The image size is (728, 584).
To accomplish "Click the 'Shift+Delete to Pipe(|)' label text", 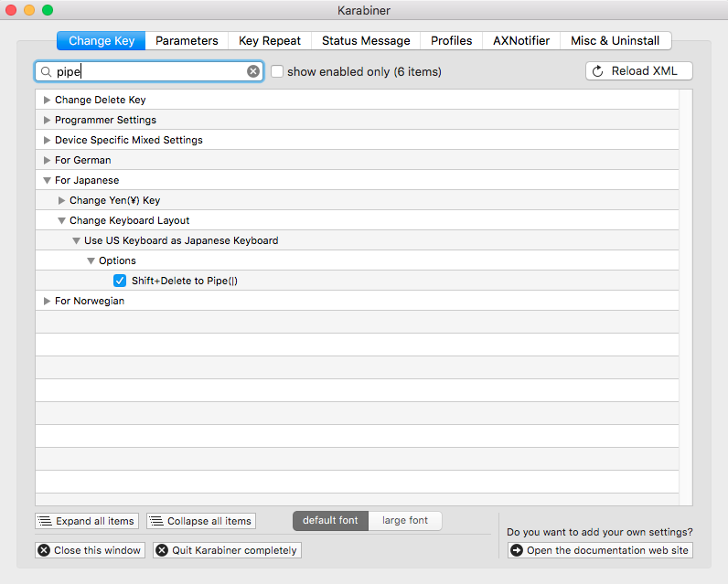I will tap(185, 281).
